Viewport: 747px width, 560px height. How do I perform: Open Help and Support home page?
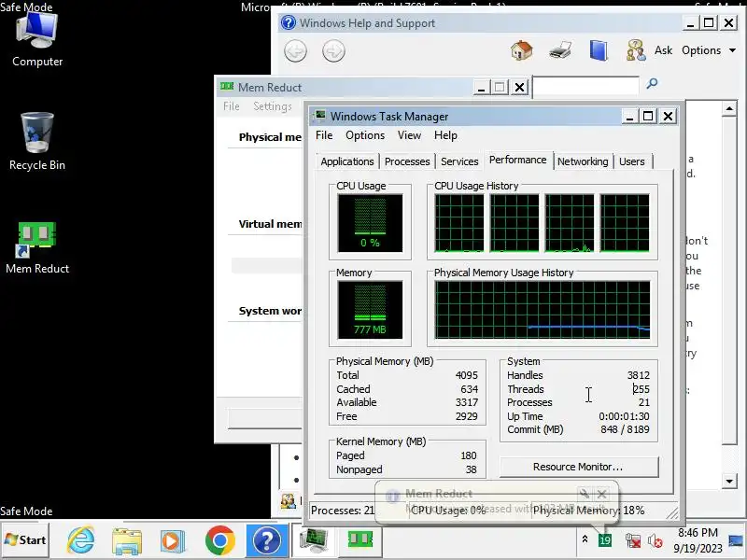pos(522,50)
